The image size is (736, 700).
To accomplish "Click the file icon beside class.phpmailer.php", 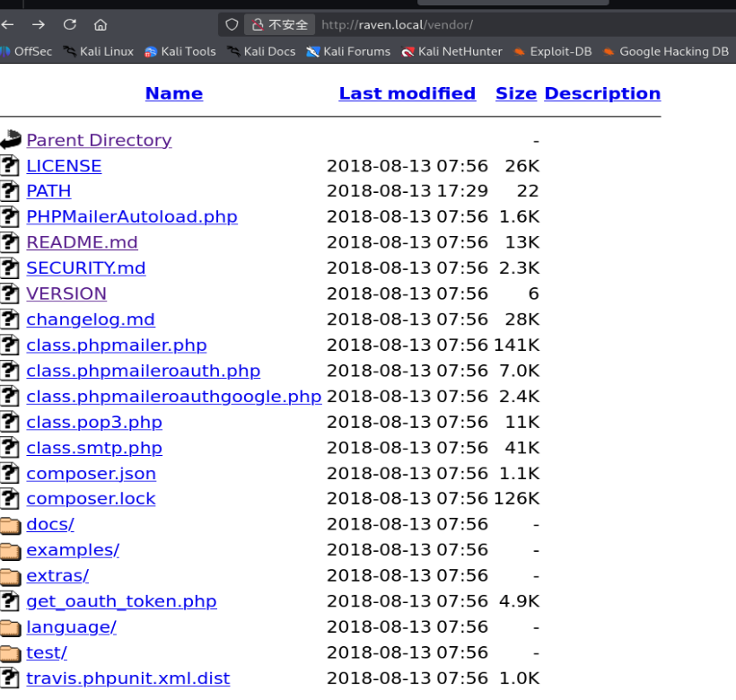I will 10,346.
